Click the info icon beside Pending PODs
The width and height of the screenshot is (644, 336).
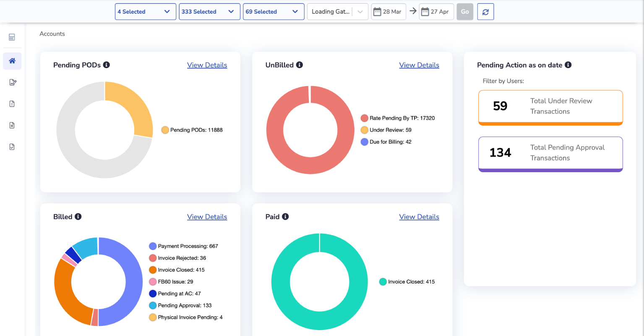(x=107, y=65)
